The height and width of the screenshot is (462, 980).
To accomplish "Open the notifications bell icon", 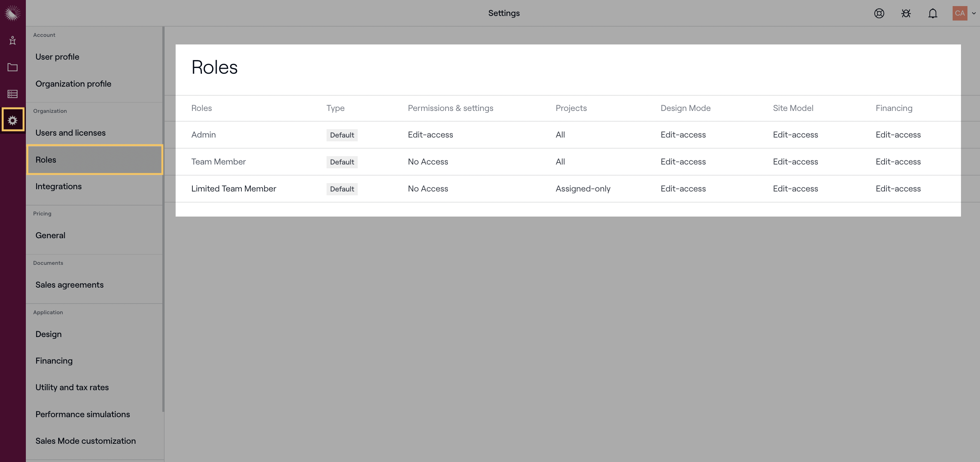I will tap(932, 13).
